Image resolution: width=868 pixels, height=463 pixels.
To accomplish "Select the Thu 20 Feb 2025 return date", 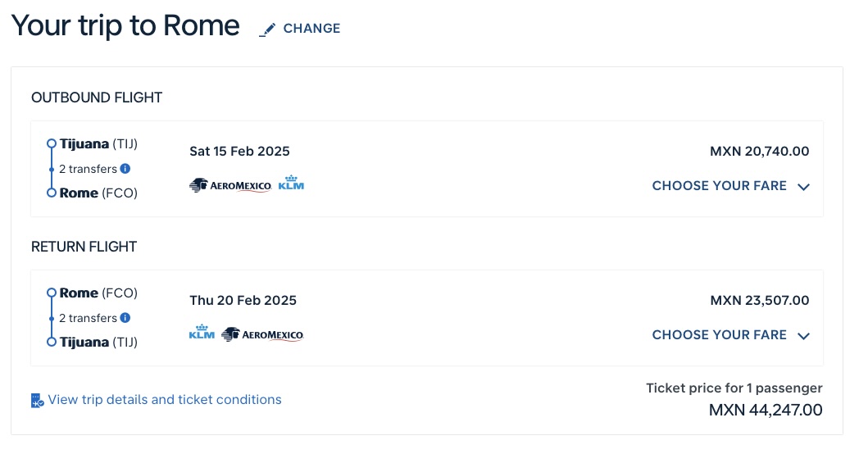I will click(x=243, y=301).
